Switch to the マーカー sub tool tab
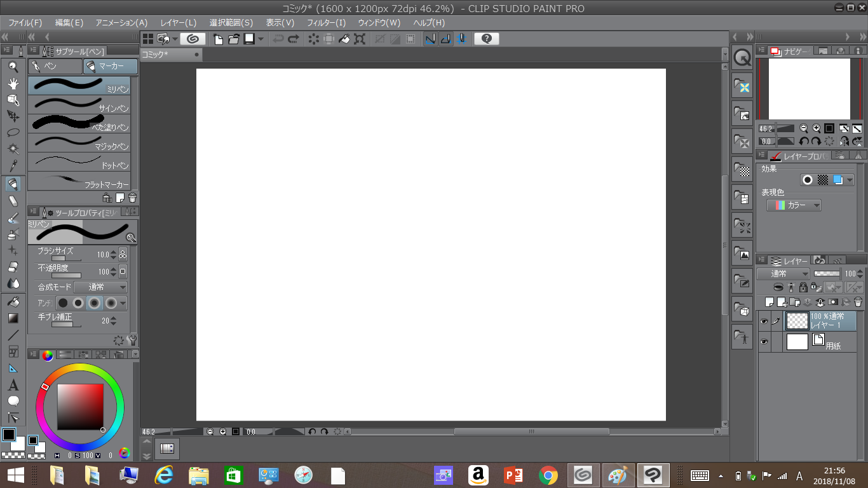Image resolution: width=868 pixels, height=488 pixels. click(111, 66)
